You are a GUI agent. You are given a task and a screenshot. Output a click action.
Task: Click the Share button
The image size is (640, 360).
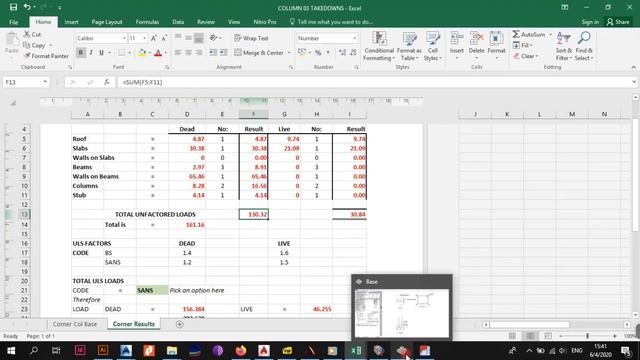pos(618,22)
